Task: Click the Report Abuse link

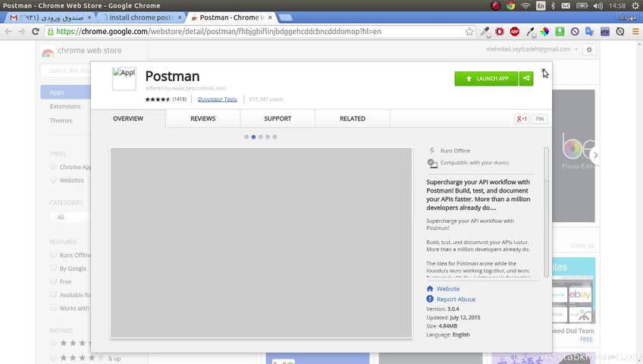Action: tap(456, 300)
